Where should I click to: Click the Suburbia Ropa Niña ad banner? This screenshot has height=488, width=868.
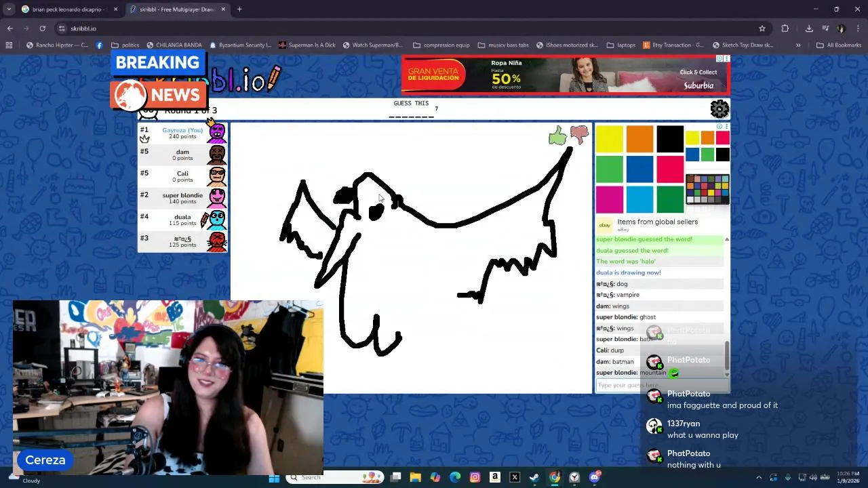565,75
